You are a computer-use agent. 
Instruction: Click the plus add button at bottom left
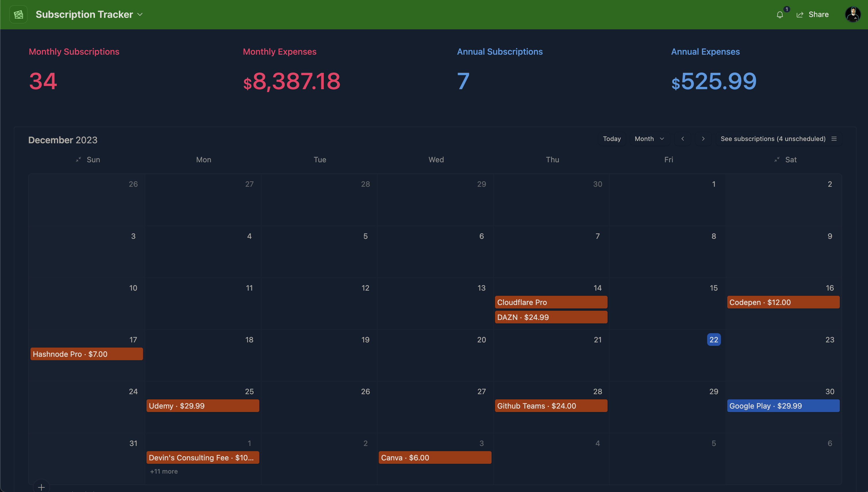(41, 487)
